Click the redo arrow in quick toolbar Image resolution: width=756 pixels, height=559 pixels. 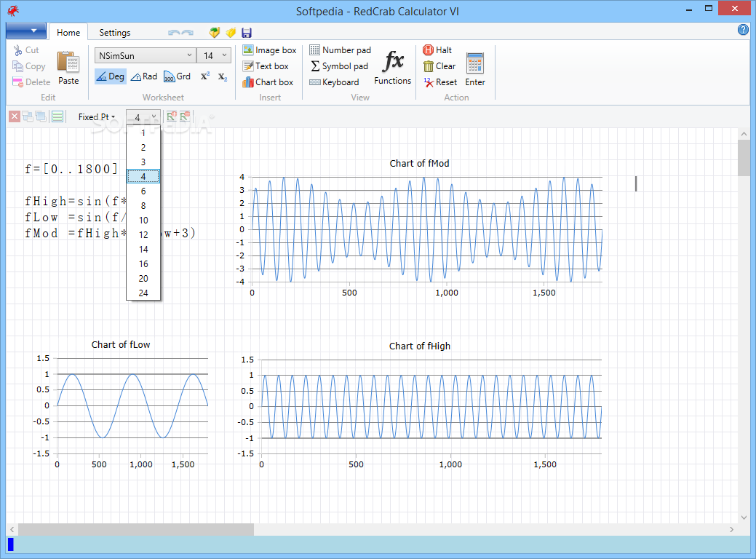pyautogui.click(x=188, y=33)
